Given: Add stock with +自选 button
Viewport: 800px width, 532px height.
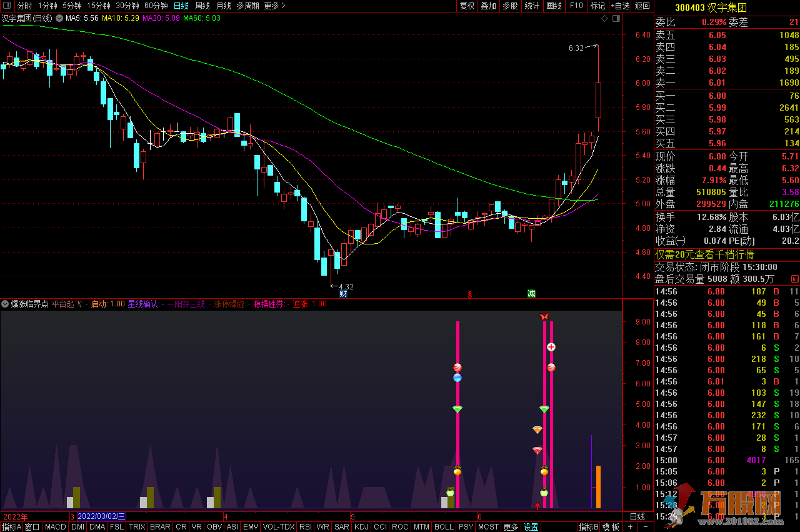Looking at the screenshot, I should pyautogui.click(x=620, y=6).
